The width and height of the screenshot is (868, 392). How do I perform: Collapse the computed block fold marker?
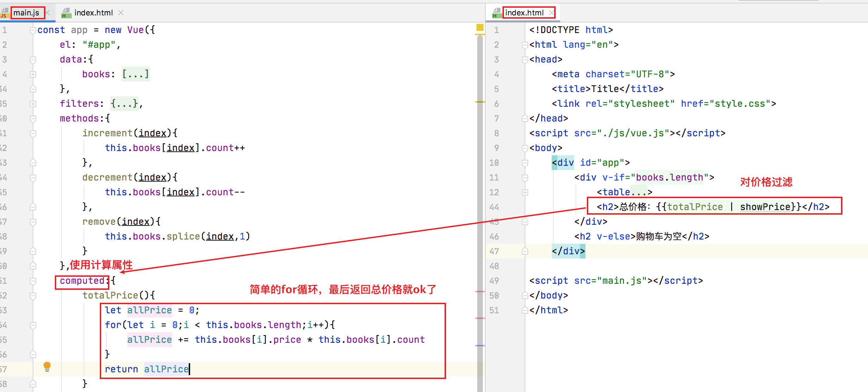point(33,281)
